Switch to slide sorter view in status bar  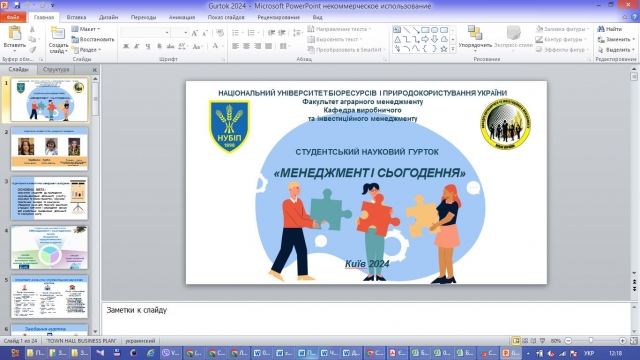point(525,340)
